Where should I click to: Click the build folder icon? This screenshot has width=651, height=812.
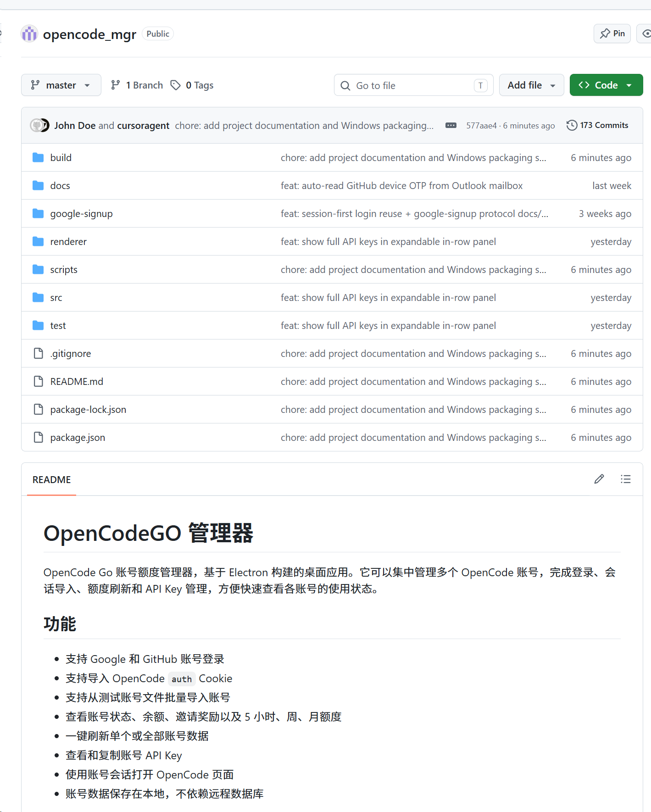38,157
